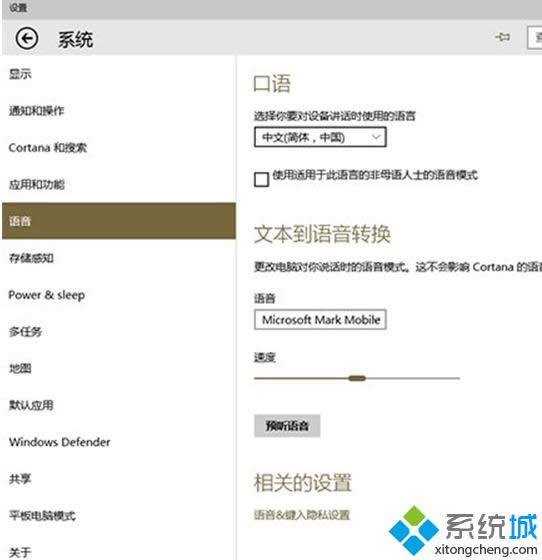Select 共享 sidebar entry
Viewport: 542px width, 560px height.
[20, 479]
